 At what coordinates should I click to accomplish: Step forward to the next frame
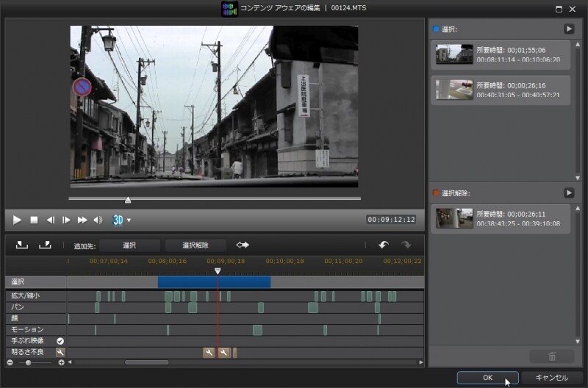(66, 220)
